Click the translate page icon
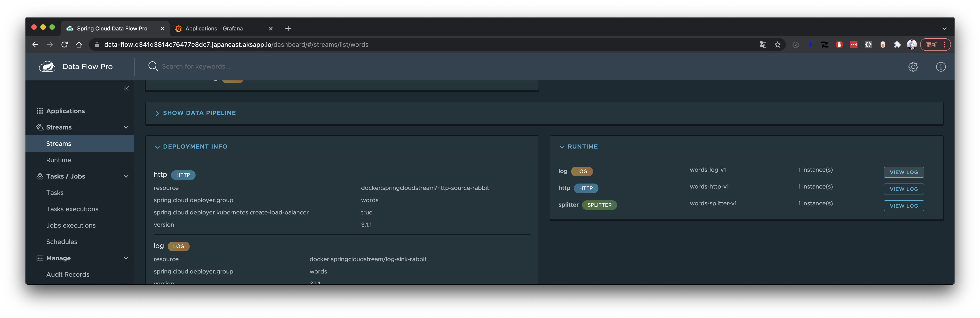Viewport: 980px width, 318px height. pyautogui.click(x=763, y=45)
